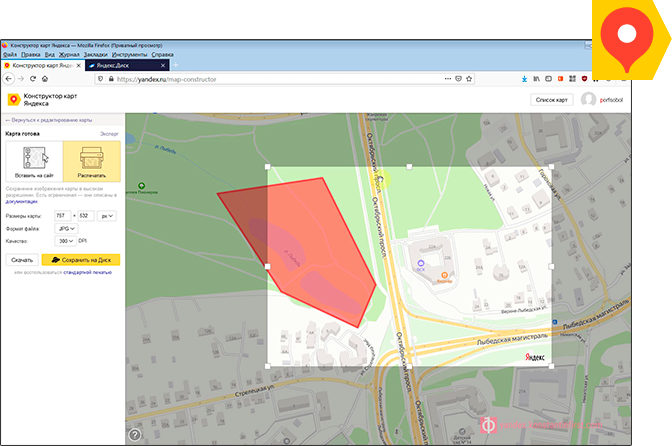Open the page actions three-dots menu
The width and height of the screenshot is (672, 446).
pos(448,79)
